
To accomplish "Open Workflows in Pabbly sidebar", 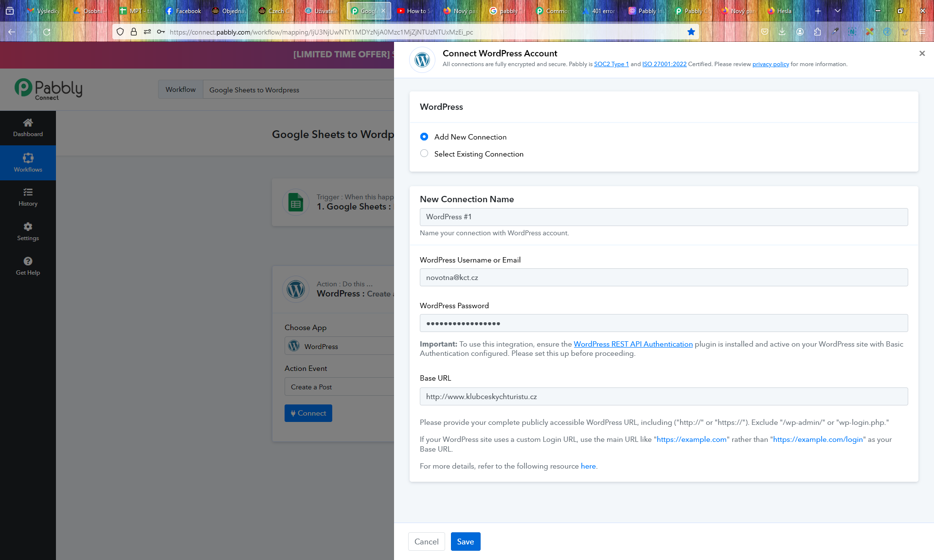I will point(28,163).
